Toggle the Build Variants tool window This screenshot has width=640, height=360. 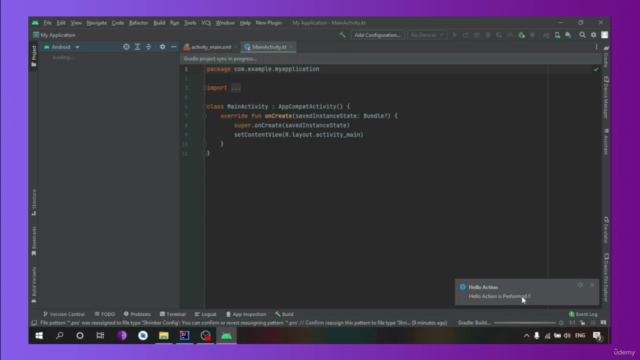pyautogui.click(x=34, y=284)
